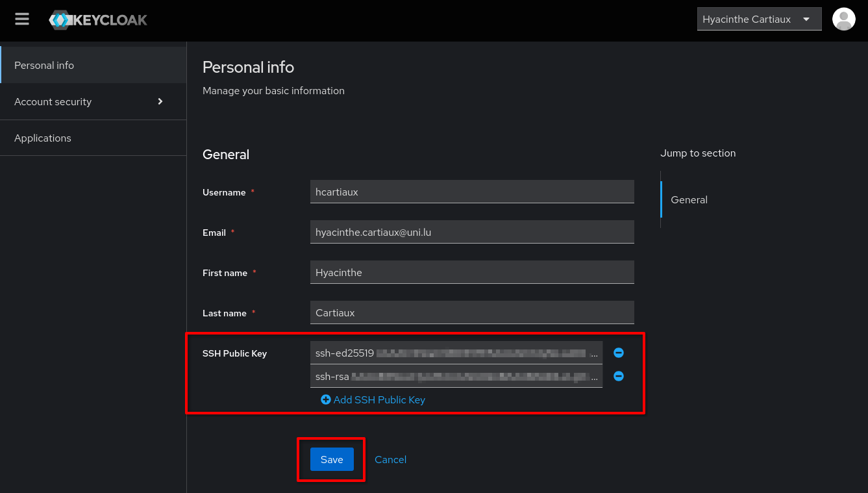
Task: Click the plus icon to add SSH key
Action: 325,399
